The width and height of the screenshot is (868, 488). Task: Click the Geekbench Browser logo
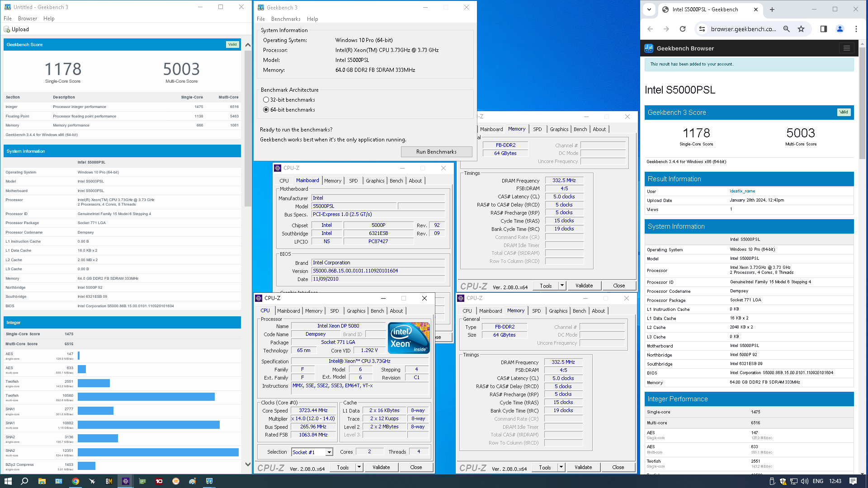point(649,48)
